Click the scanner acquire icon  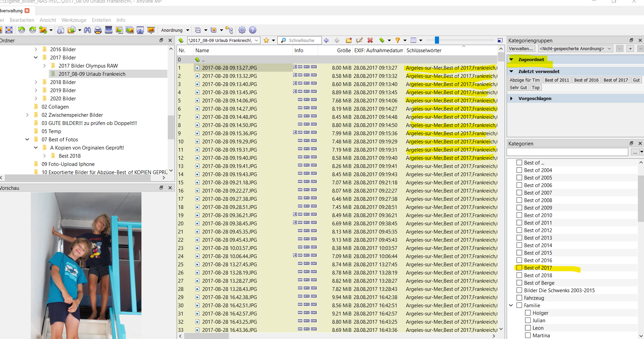pos(109,30)
